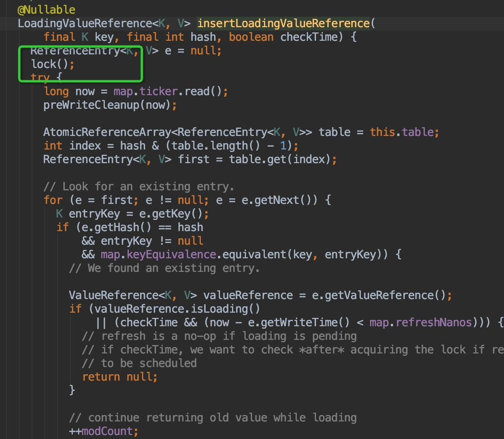This screenshot has width=504, height=439.
Task: Click the 'return null;' statement
Action: pos(120,377)
